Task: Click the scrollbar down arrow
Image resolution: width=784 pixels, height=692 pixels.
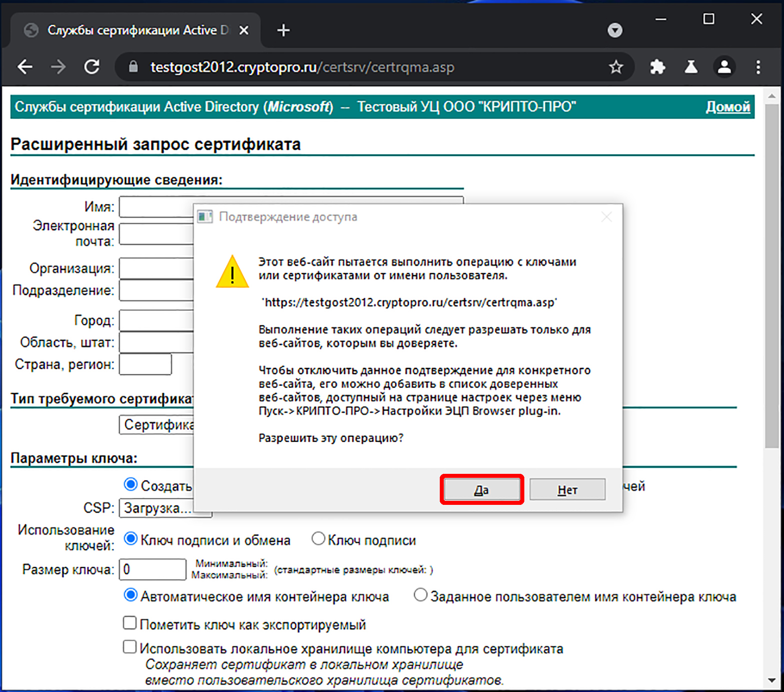Action: [771, 680]
